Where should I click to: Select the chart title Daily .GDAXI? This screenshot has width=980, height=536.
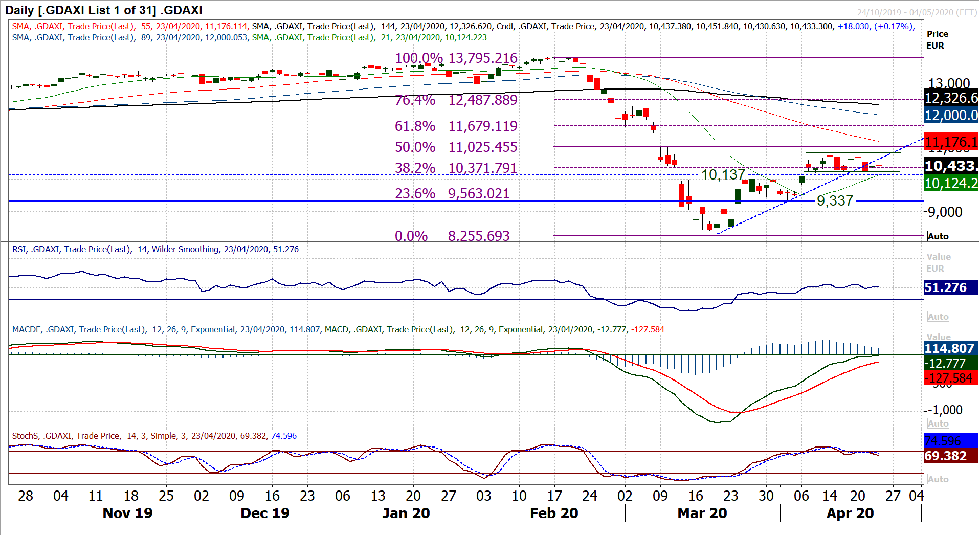pyautogui.click(x=103, y=10)
